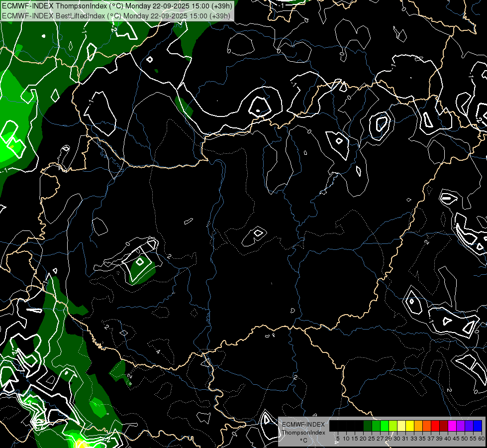487x448 pixels.
Task: Select the dark orange 35–37 legend swatch
Action: (427, 426)
